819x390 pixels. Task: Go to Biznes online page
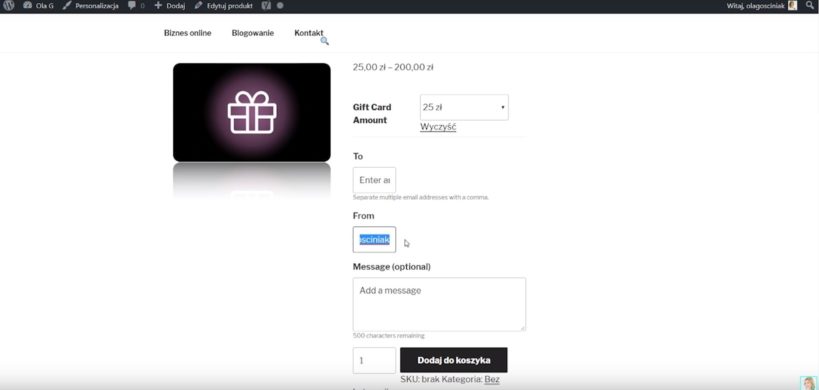point(188,33)
